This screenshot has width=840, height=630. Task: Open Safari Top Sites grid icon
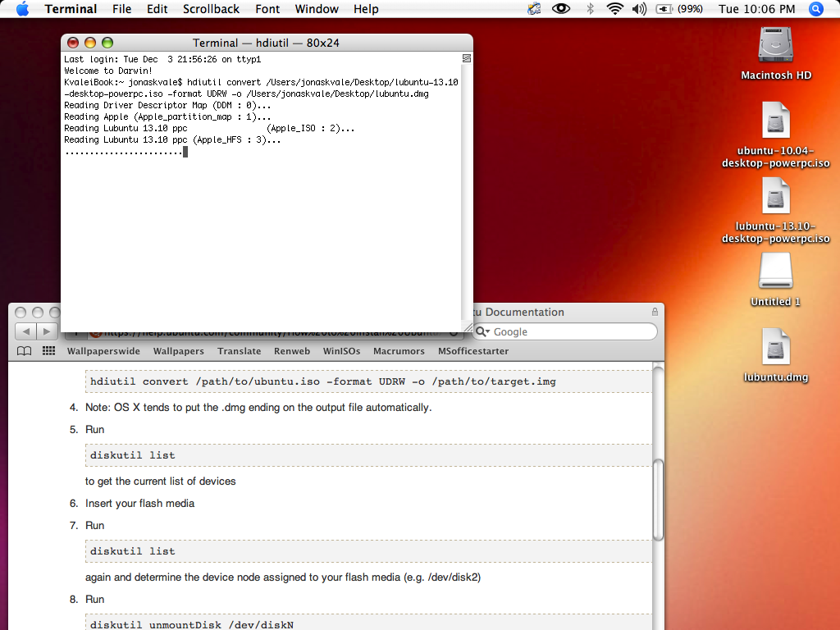pyautogui.click(x=48, y=351)
